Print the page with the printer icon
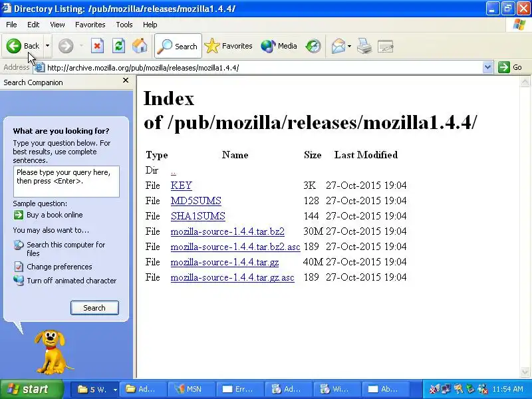The height and width of the screenshot is (399, 532). 364,46
